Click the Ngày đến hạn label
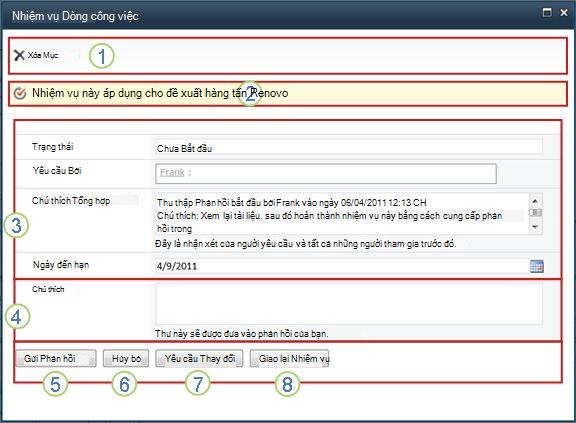 [61, 265]
